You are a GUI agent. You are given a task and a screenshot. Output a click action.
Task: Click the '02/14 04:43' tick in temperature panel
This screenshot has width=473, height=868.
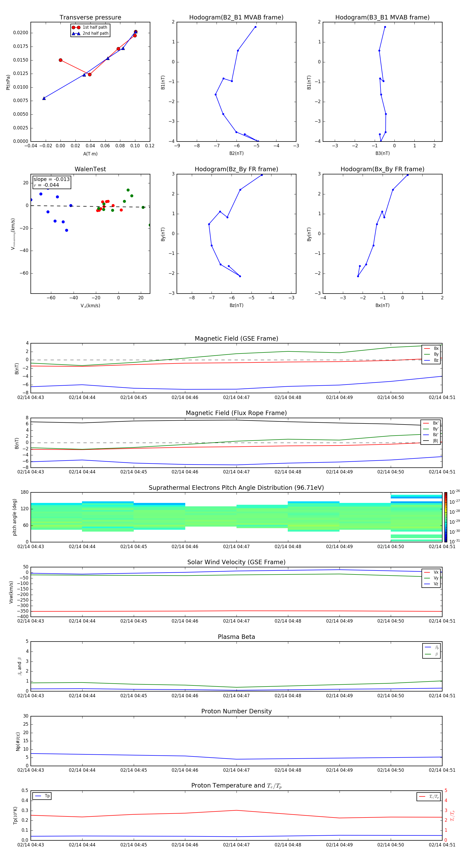(31, 845)
